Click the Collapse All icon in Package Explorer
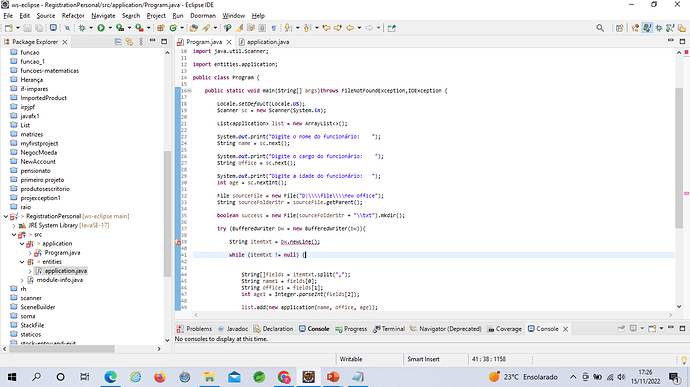The image size is (690, 387). click(x=118, y=42)
